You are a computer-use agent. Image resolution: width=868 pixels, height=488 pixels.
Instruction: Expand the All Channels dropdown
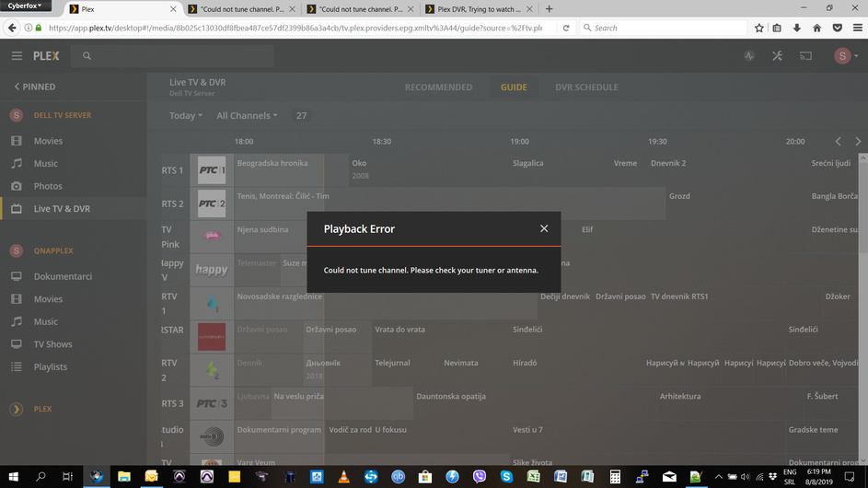(247, 116)
